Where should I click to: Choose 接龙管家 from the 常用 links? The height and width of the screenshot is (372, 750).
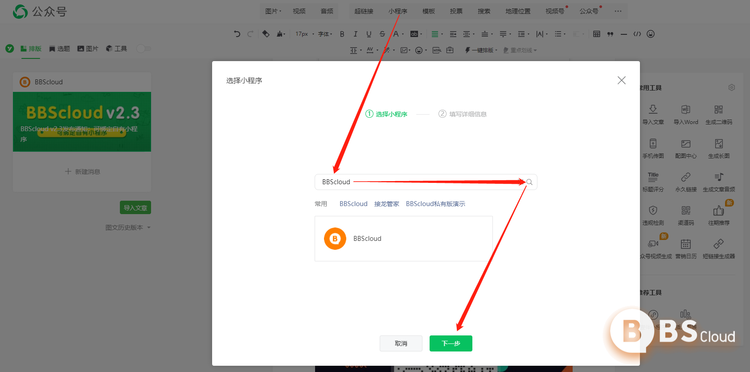pos(386,204)
